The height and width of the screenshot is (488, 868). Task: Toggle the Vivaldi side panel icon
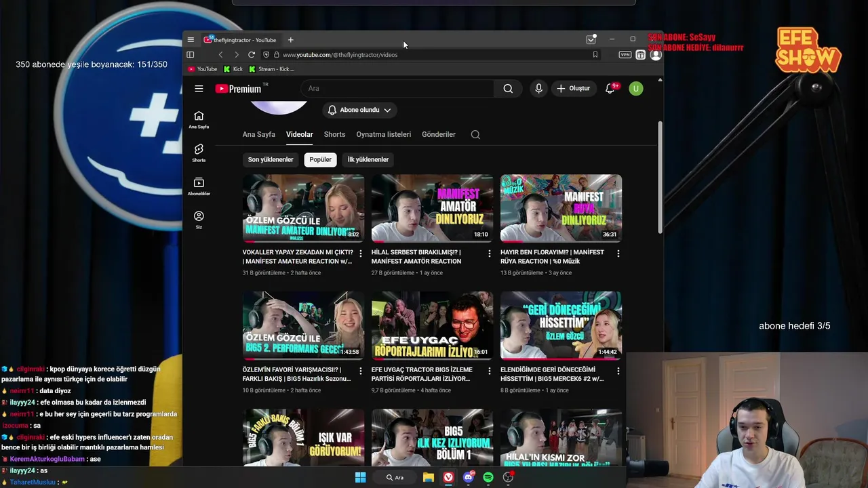pos(191,55)
